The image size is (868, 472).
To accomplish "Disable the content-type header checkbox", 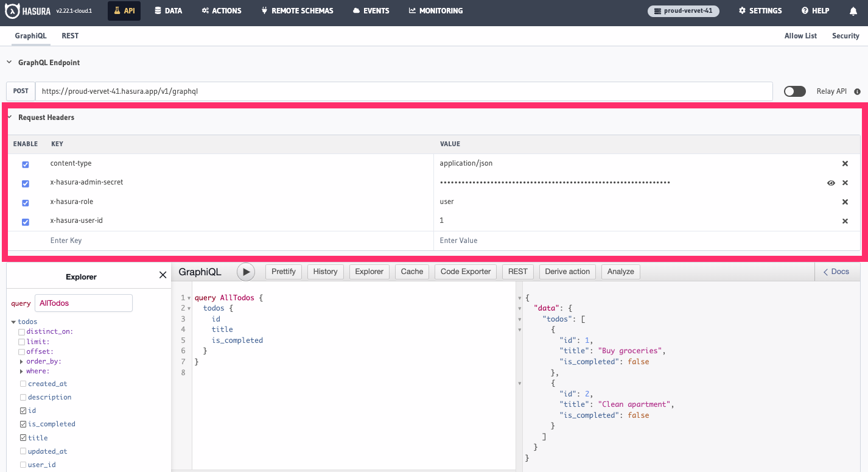I will pyautogui.click(x=25, y=164).
